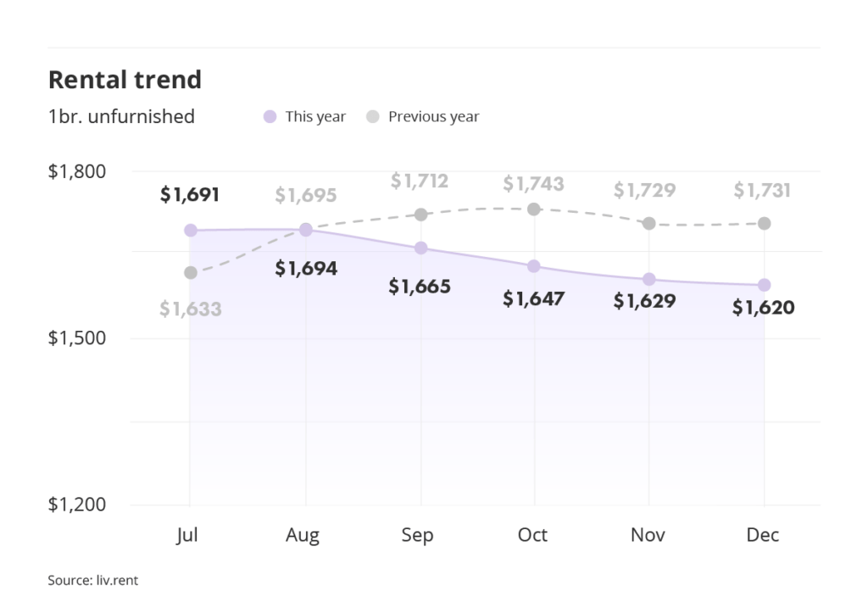Viewport: 868px width, 608px height.
Task: Click the $1,620 December value label
Action: (764, 308)
